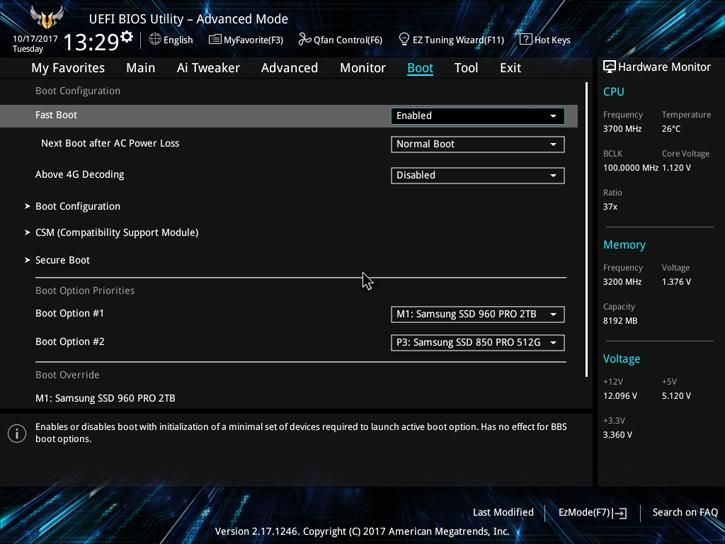Boot override from M1: Samsung SSD 960 PRO 2TB
The height and width of the screenshot is (544, 725).
click(105, 398)
